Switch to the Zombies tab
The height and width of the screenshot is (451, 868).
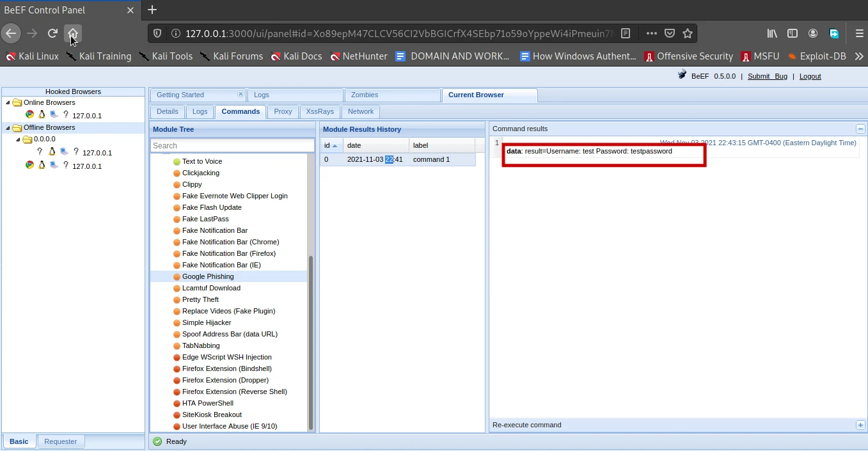click(x=365, y=95)
